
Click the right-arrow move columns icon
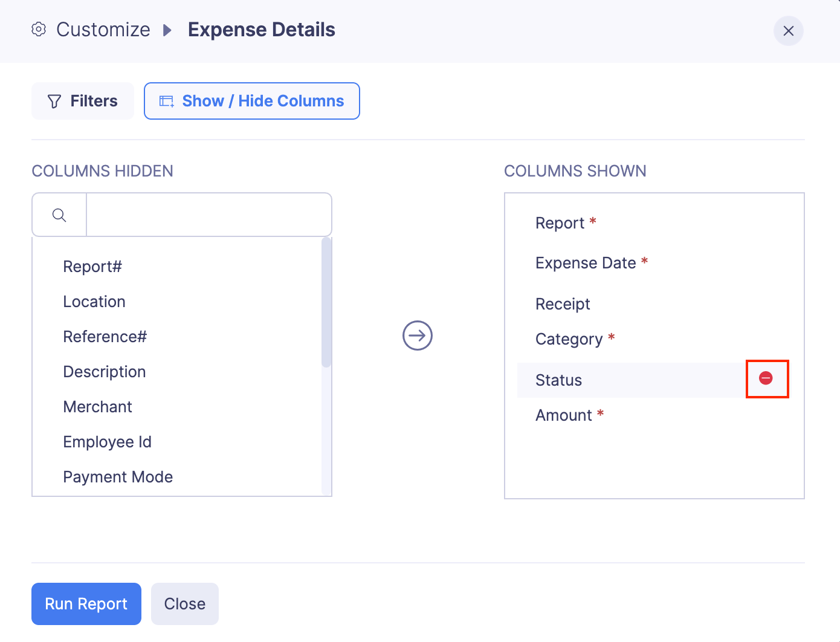[418, 336]
